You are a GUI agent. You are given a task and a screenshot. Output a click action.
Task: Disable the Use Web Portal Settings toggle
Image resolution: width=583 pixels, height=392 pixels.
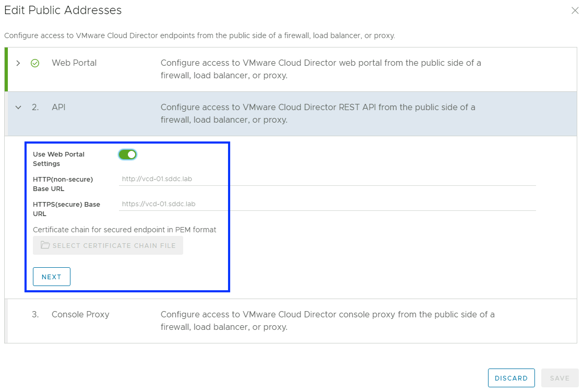pos(127,155)
